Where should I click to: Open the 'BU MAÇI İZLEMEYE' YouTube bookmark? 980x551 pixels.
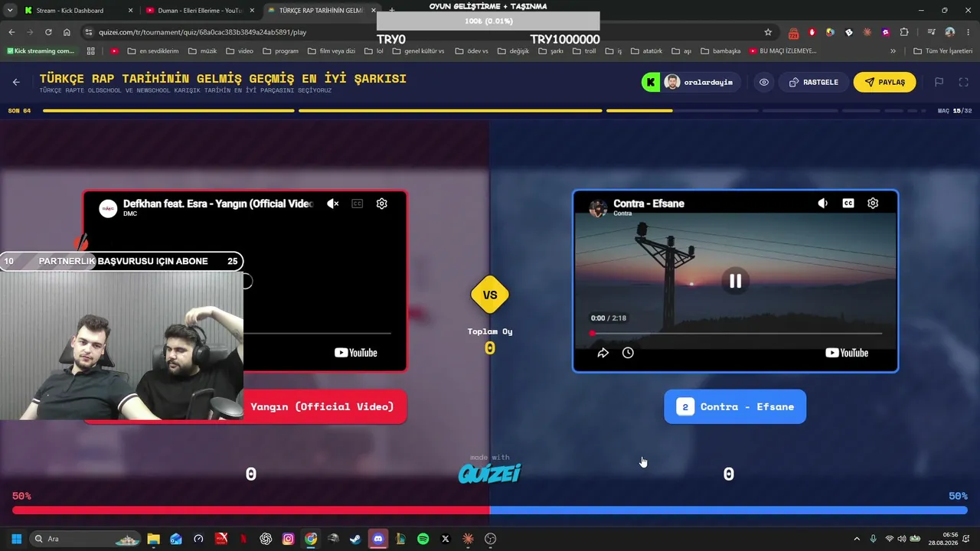[782, 51]
